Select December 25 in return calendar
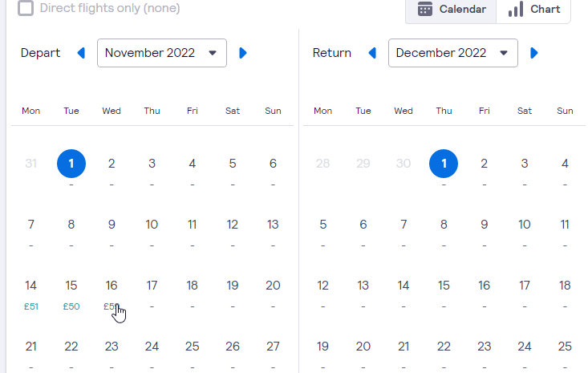 [x=565, y=347]
